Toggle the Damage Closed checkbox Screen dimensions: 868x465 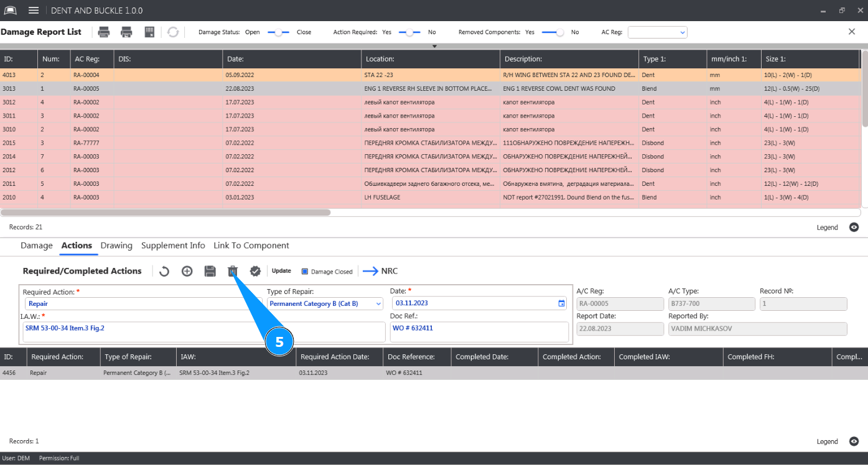click(305, 272)
